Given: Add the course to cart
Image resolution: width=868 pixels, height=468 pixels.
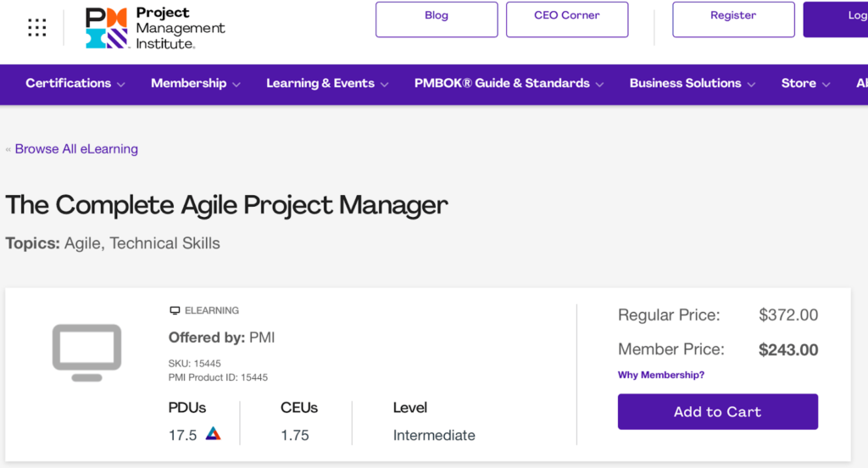Looking at the screenshot, I should point(717,411).
